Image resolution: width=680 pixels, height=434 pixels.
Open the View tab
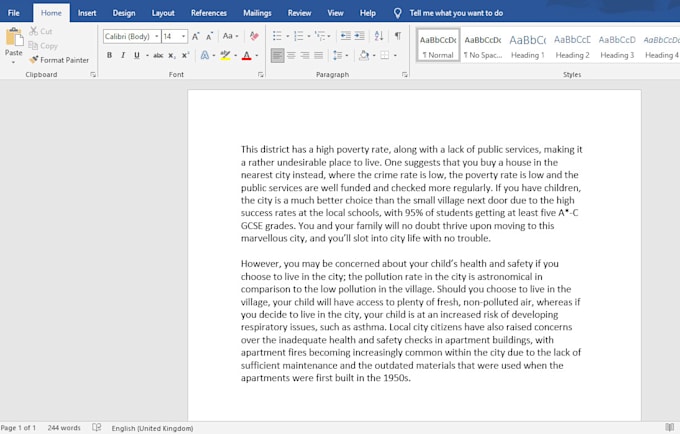click(335, 13)
